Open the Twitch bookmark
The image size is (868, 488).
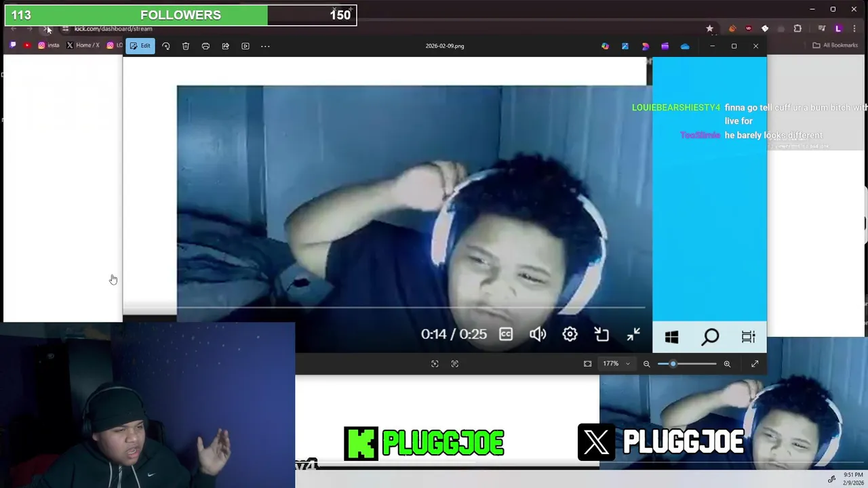click(13, 45)
